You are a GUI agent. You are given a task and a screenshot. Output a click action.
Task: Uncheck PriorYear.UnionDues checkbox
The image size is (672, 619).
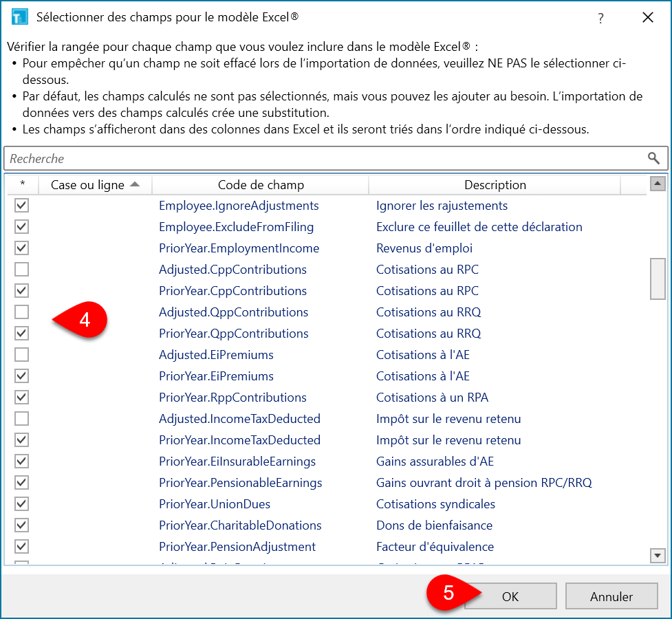click(21, 503)
